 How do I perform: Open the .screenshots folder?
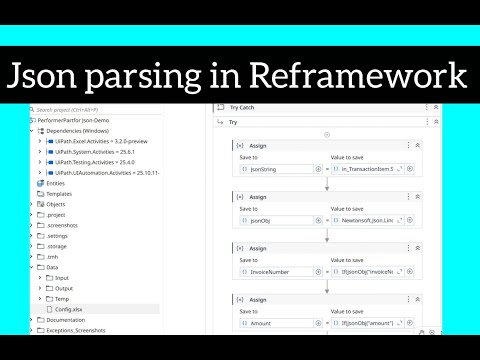tap(62, 225)
